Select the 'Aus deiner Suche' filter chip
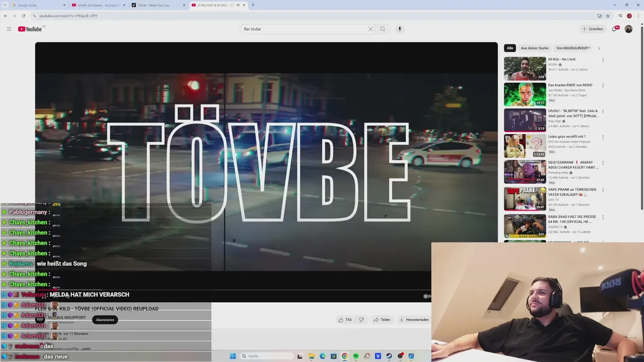Screen dimensions: 644x362 pos(534,48)
